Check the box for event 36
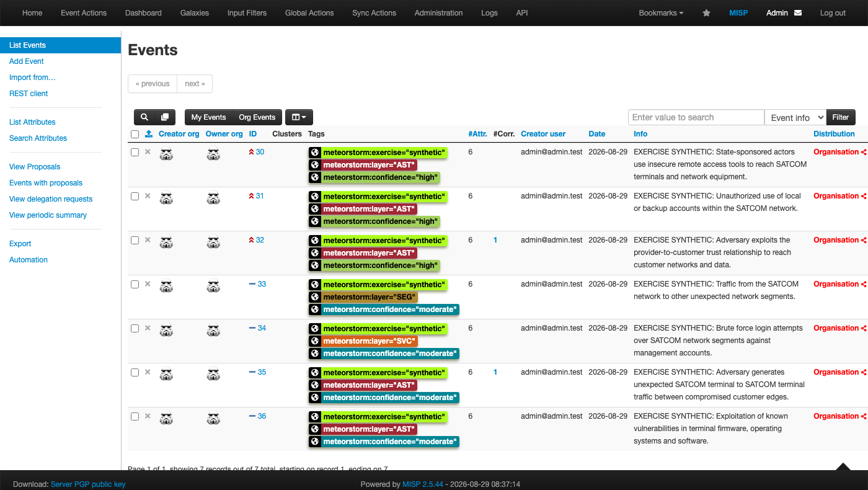The height and width of the screenshot is (490, 868). 135,417
